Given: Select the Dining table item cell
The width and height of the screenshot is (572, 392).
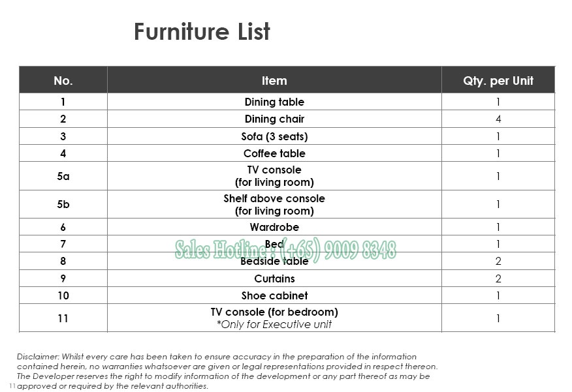Looking at the screenshot, I should click(x=274, y=102).
